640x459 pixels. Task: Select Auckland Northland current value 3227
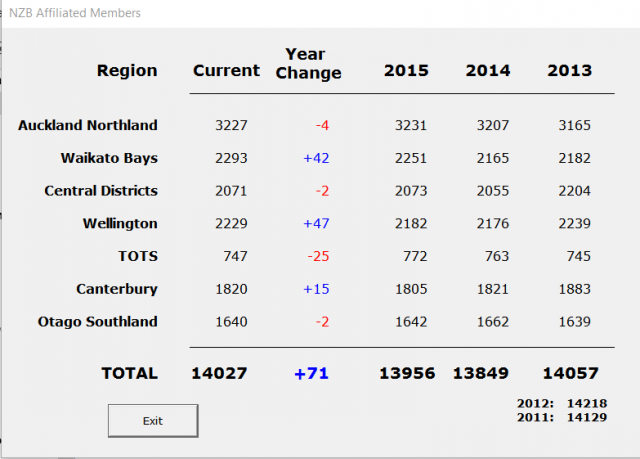(231, 125)
